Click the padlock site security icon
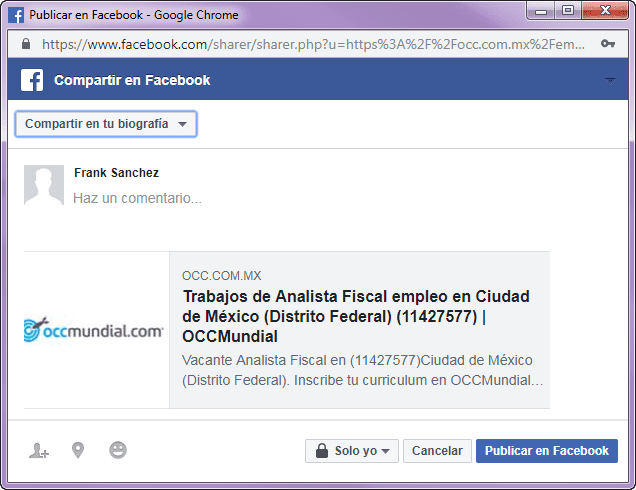636x490 pixels. tap(26, 43)
